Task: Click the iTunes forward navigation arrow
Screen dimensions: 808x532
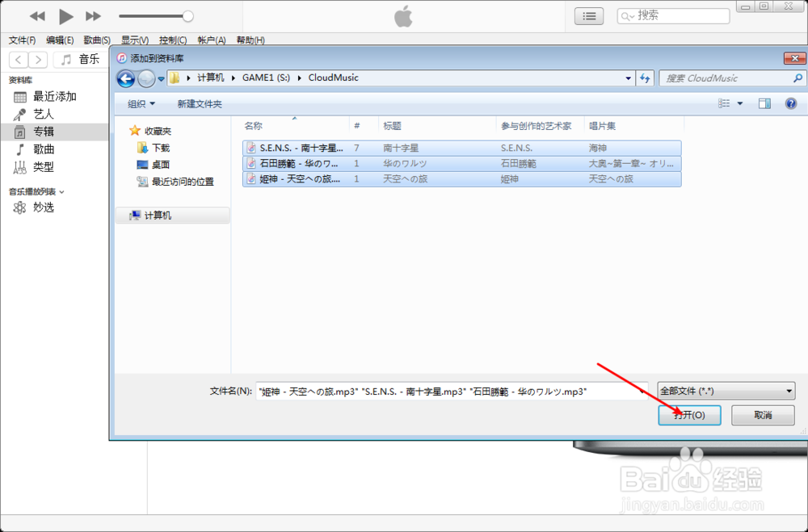Action: pos(38,60)
